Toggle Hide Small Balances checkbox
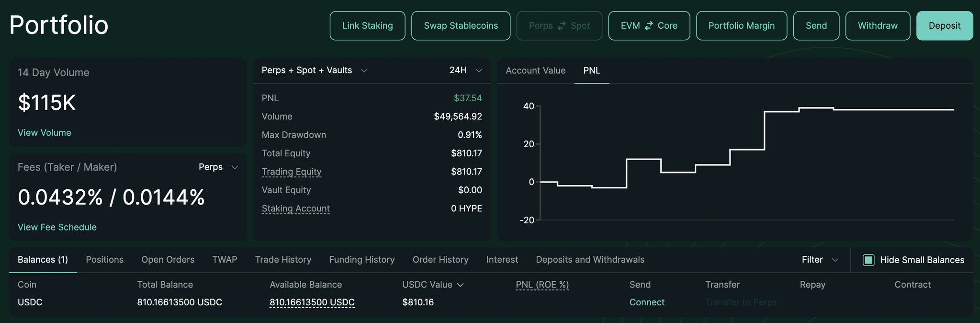Viewport: 980px width, 323px height. coord(868,260)
